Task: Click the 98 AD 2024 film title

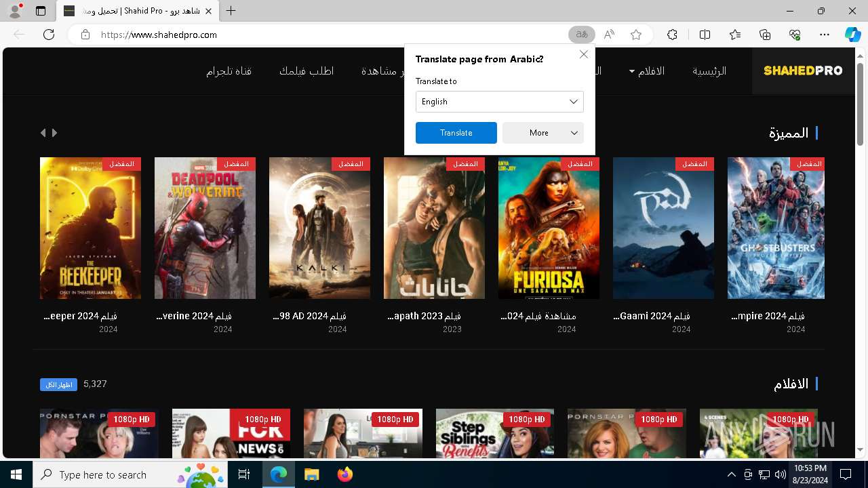Action: 310,316
